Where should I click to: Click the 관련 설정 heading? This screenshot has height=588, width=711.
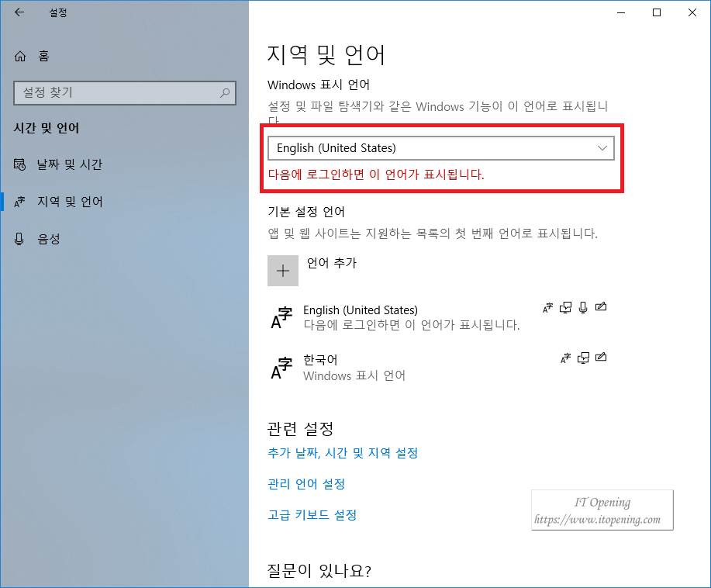(x=301, y=428)
